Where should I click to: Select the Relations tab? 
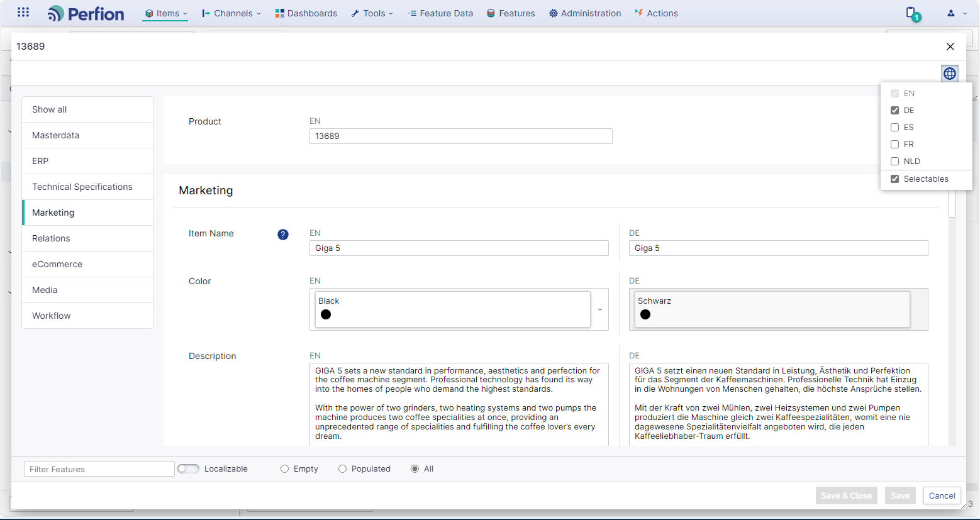tap(87, 238)
